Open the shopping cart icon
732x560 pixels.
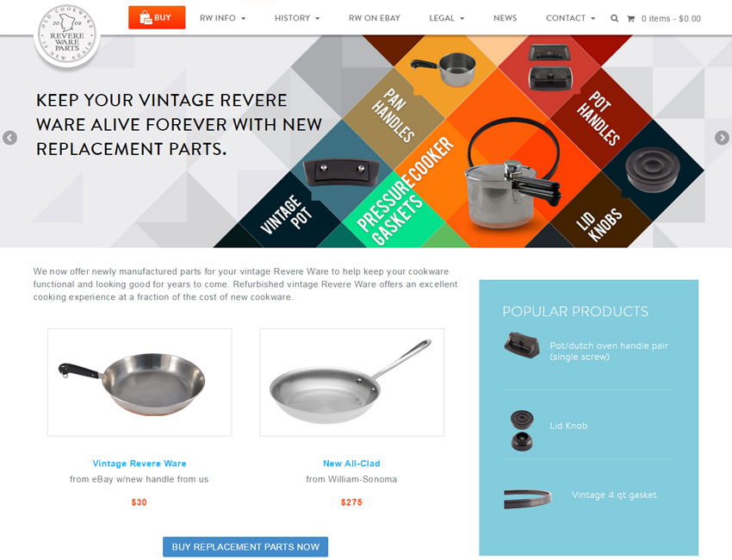pos(630,19)
